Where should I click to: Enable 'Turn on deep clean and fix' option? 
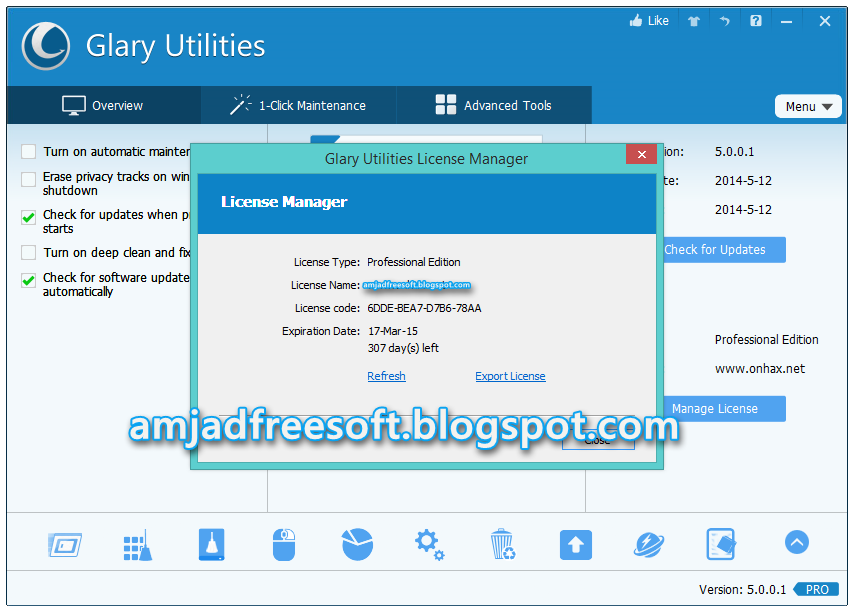click(x=28, y=252)
